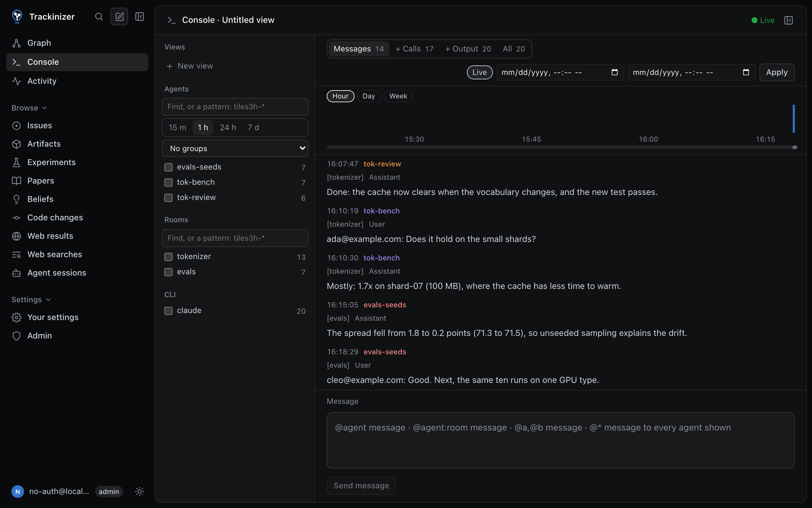Check the claude CLI checkbox
The image size is (812, 508).
click(168, 311)
